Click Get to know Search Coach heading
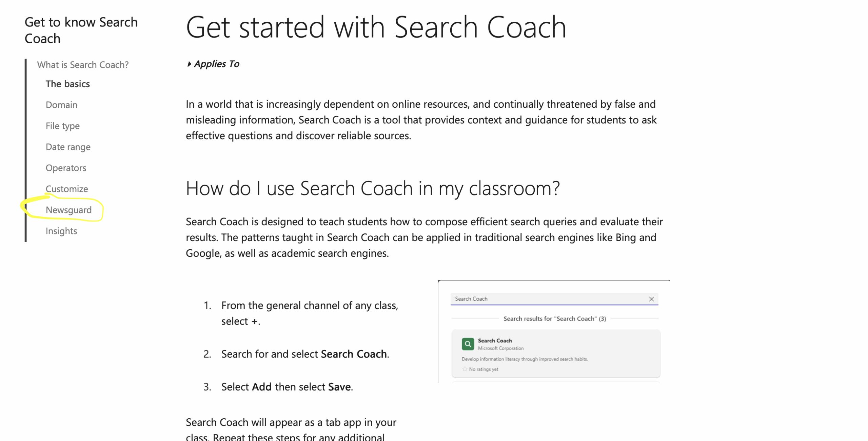The height and width of the screenshot is (441, 868). [x=81, y=30]
